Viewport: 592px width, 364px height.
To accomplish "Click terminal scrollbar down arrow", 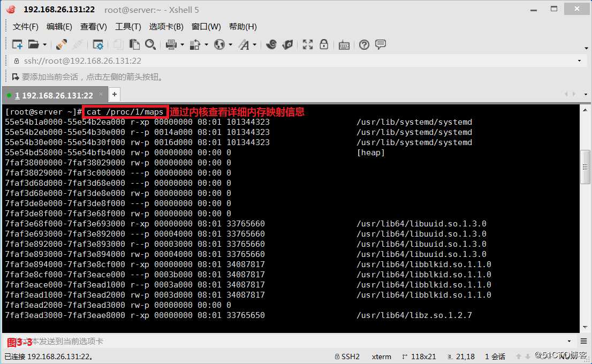I will tap(585, 327).
